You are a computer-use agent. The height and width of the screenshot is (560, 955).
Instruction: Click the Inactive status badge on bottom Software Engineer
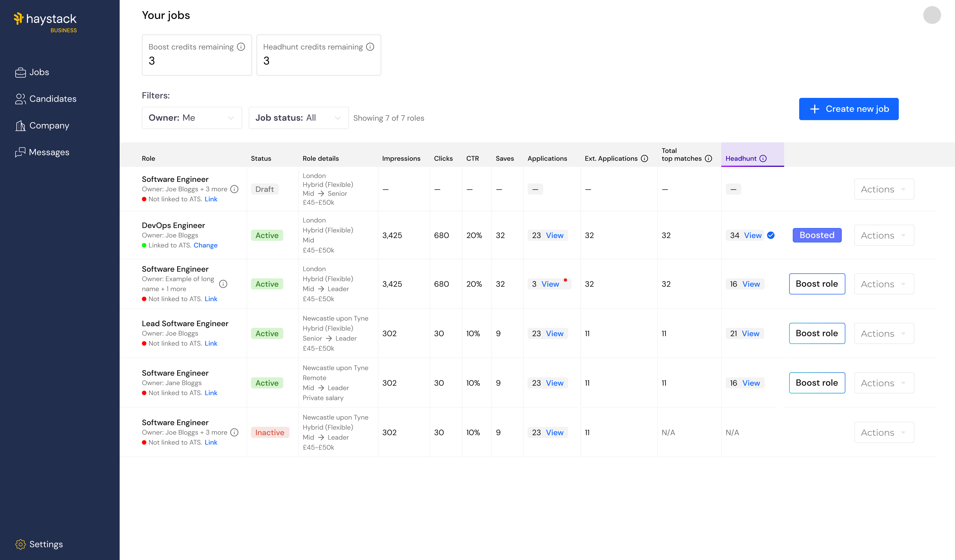coord(270,432)
